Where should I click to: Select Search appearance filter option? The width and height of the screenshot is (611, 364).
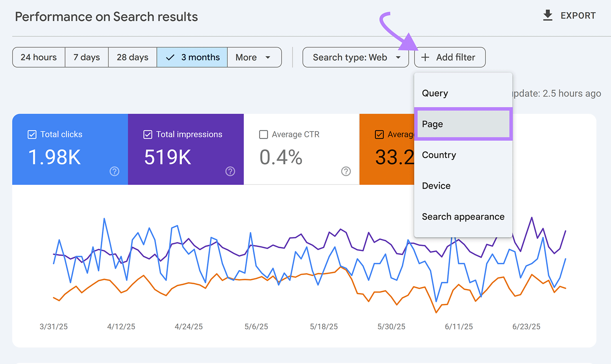[x=463, y=217]
